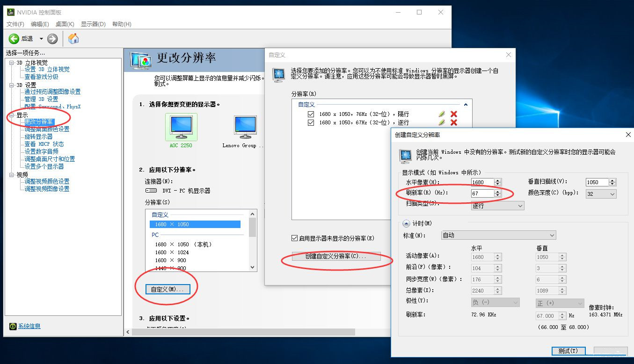Open the 标准 timing dropdown showing 自动
The height and width of the screenshot is (364, 634).
pos(498,235)
